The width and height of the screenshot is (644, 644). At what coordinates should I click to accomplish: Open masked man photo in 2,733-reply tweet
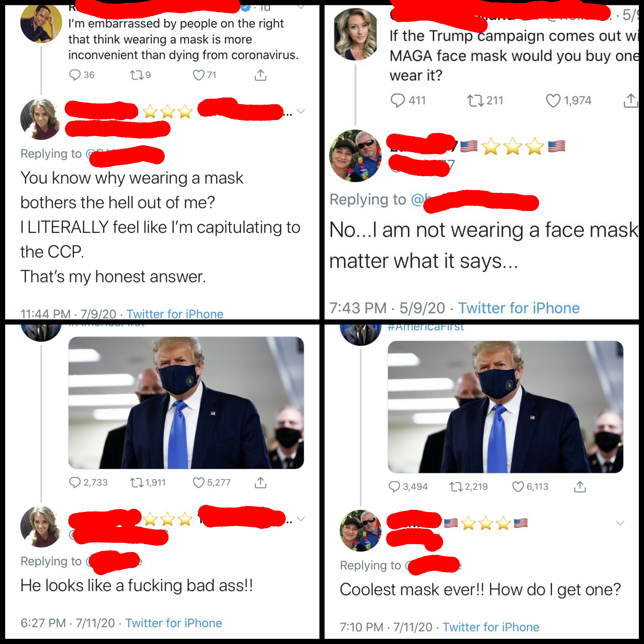[186, 403]
